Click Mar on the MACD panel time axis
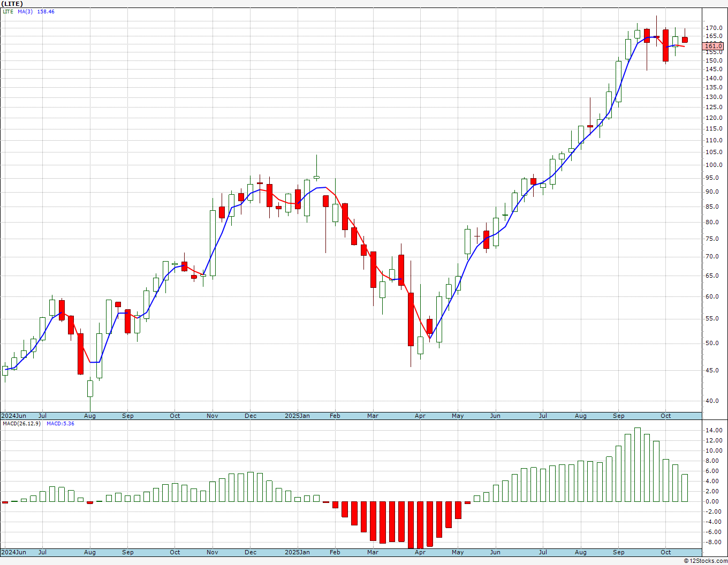 click(x=373, y=552)
